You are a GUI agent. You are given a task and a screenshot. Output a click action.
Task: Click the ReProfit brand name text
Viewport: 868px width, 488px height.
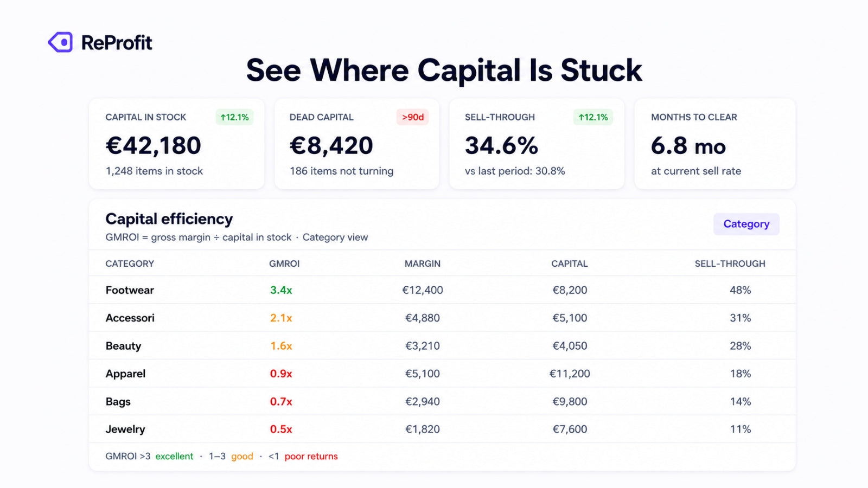pos(117,42)
